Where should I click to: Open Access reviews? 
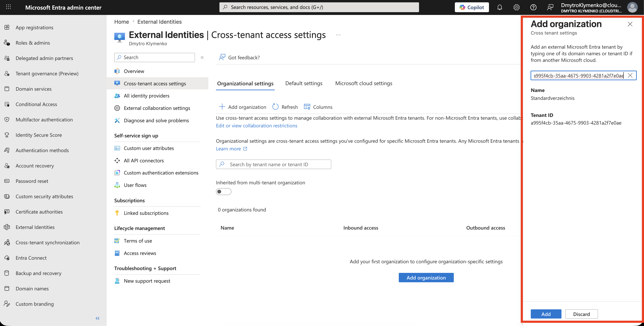(140, 253)
